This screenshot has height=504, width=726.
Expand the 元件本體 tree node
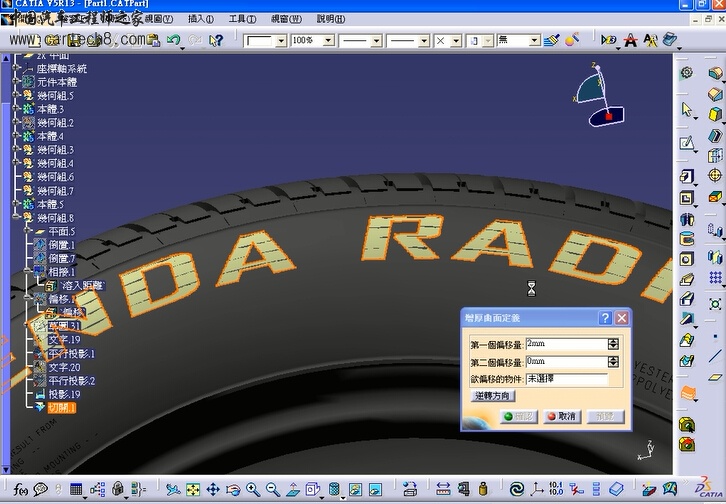point(16,82)
